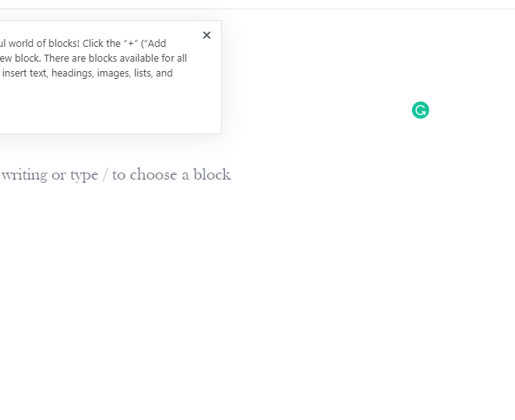Dismiss the blocks welcome tip
Viewport: 515px width, 420px height.
pyautogui.click(x=207, y=35)
